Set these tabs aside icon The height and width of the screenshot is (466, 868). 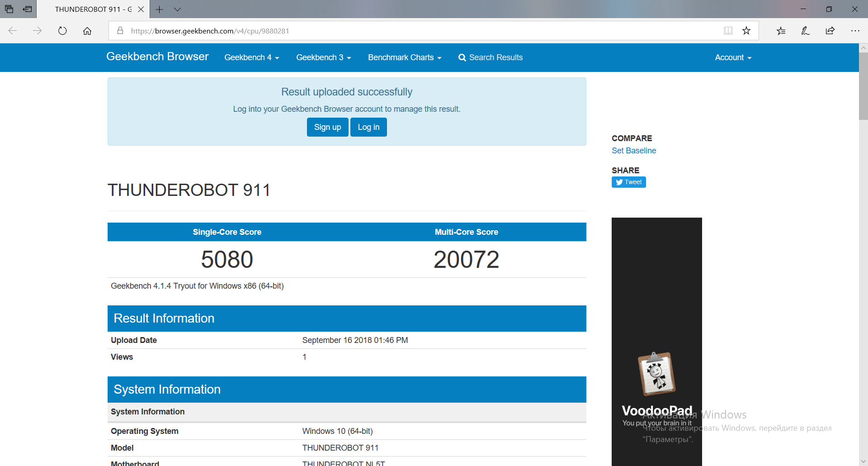point(28,9)
